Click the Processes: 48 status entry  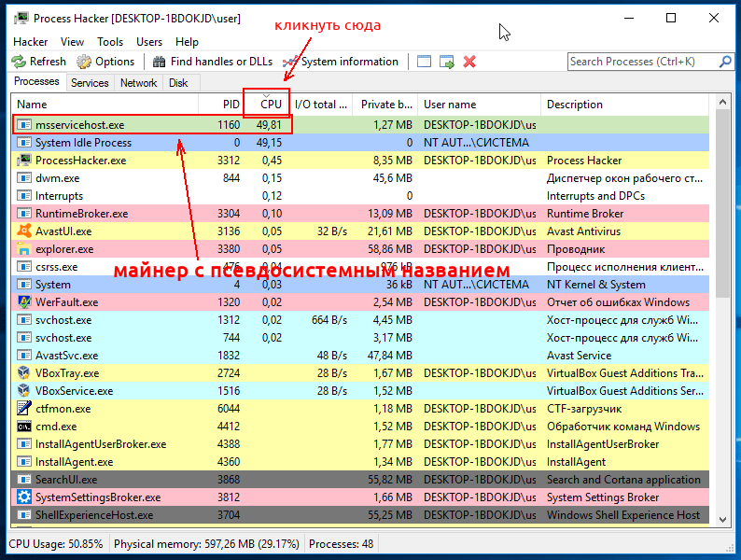pos(341,544)
